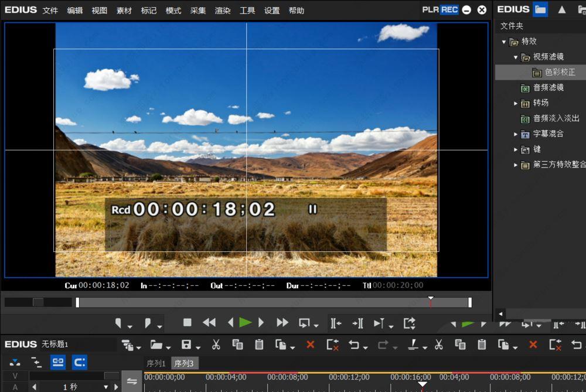
Task: Open the Save Project dropdown arrow
Action: [x=198, y=348]
